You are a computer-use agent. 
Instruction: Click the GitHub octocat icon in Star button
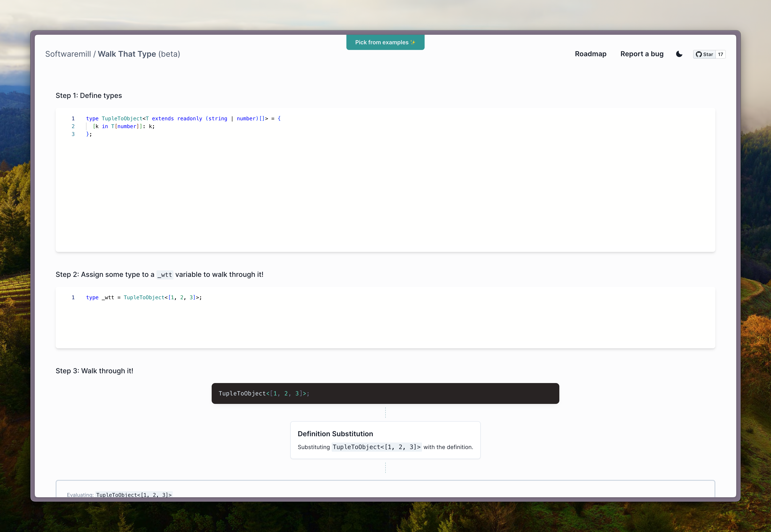pos(699,54)
